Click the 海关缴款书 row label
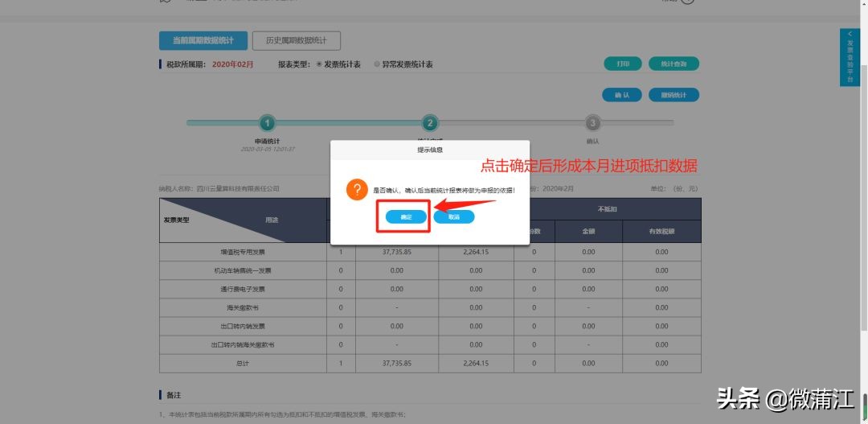This screenshot has width=868, height=424. click(x=243, y=307)
